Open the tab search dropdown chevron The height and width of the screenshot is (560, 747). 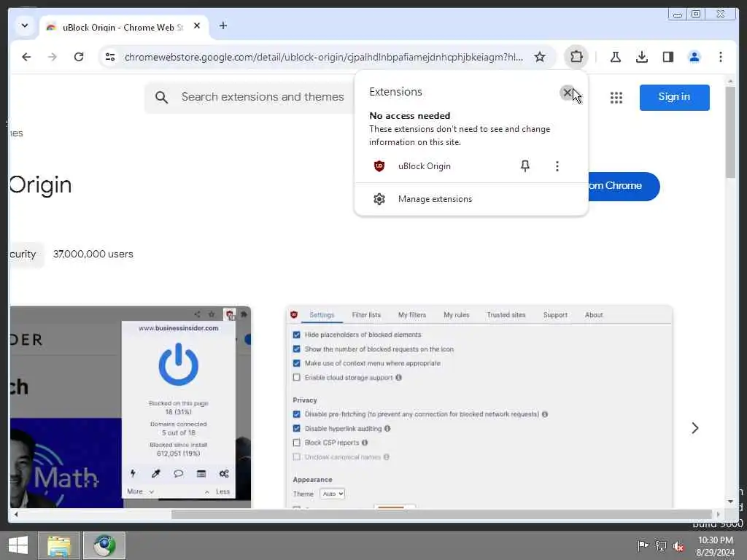tap(25, 26)
